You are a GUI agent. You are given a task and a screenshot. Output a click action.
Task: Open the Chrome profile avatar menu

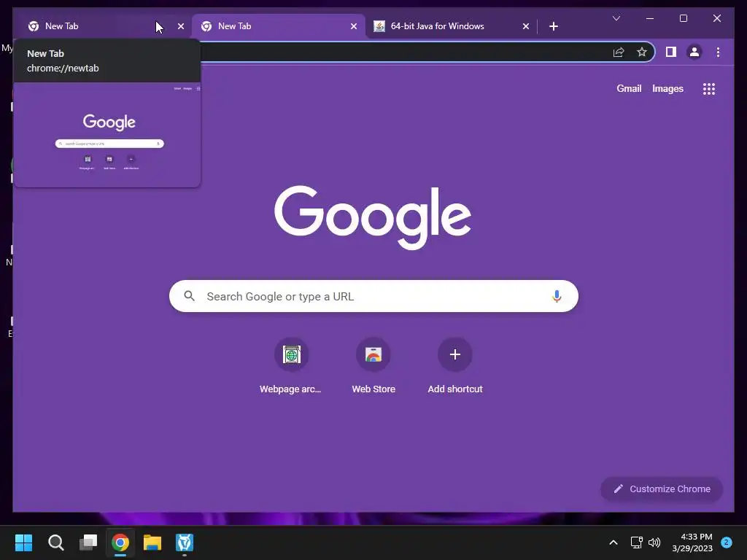[694, 52]
